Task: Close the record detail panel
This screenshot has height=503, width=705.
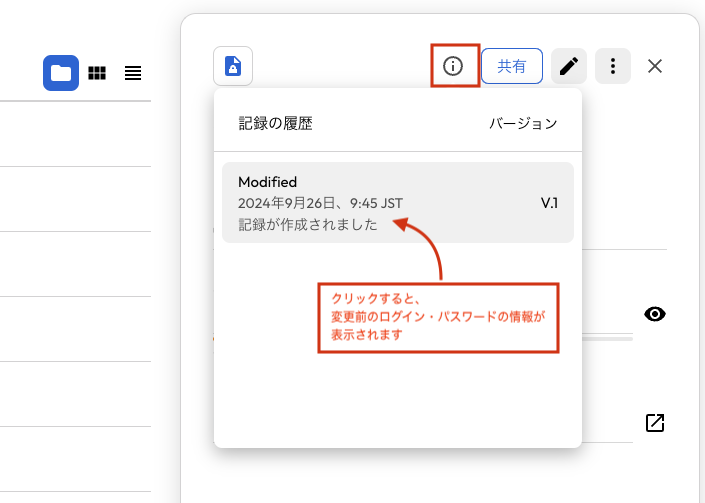Action: coord(655,66)
